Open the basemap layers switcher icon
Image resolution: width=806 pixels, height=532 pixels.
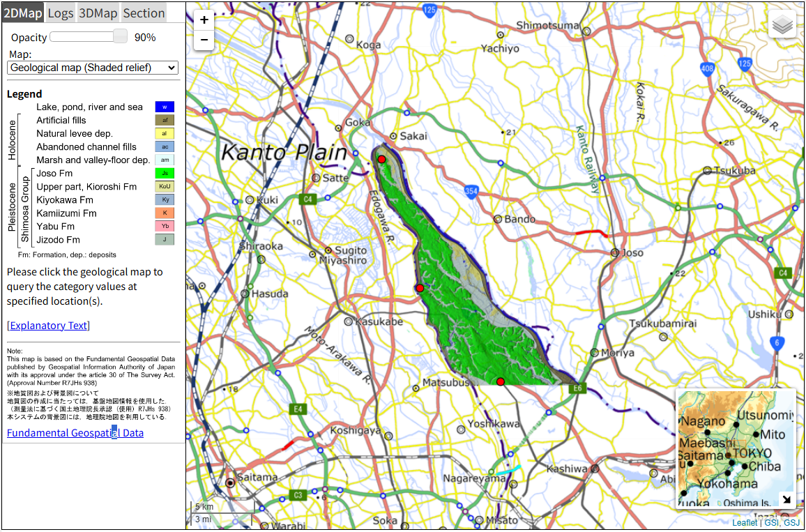pyautogui.click(x=782, y=23)
